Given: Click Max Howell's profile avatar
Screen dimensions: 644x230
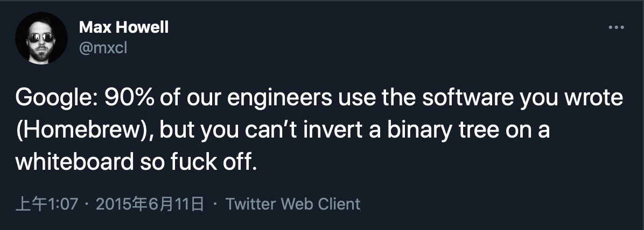Looking at the screenshot, I should tap(41, 38).
